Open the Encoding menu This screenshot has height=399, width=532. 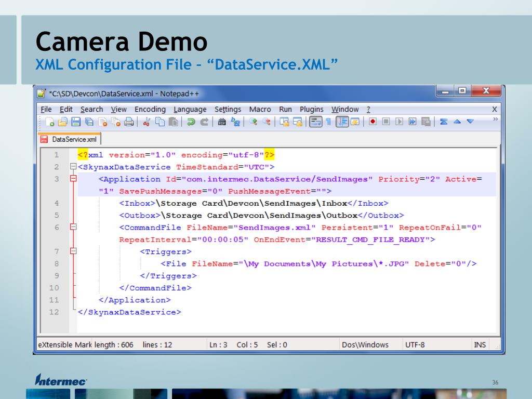pyautogui.click(x=150, y=109)
